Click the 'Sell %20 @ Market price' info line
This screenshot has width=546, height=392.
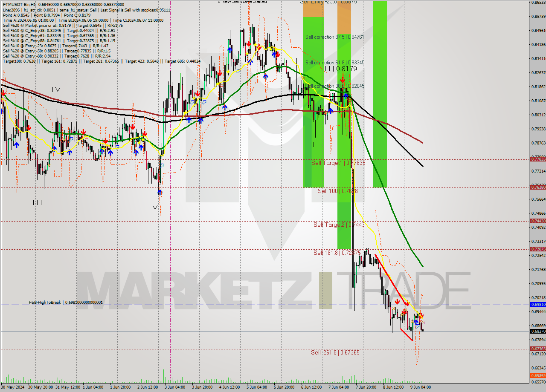(63, 25)
